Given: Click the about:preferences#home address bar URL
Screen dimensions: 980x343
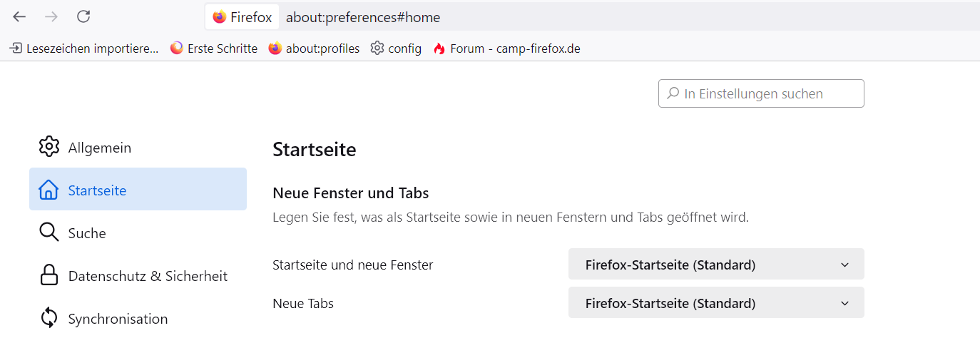Looking at the screenshot, I should click(x=363, y=17).
